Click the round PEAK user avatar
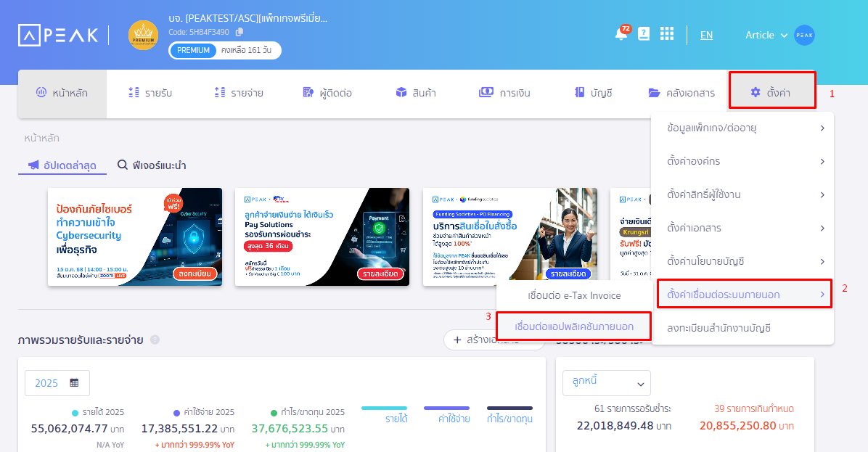The image size is (868, 452). click(x=804, y=35)
